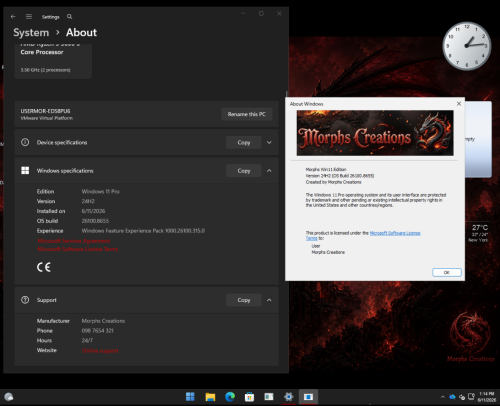500x406 pixels.
Task: Launch File Explorer from the taskbar
Action: (210, 397)
